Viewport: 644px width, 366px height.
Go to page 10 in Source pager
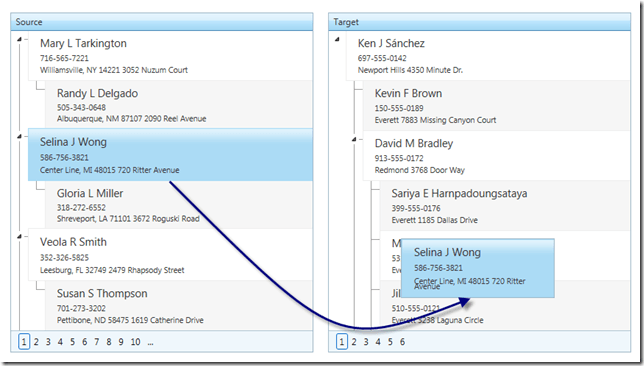(x=136, y=342)
